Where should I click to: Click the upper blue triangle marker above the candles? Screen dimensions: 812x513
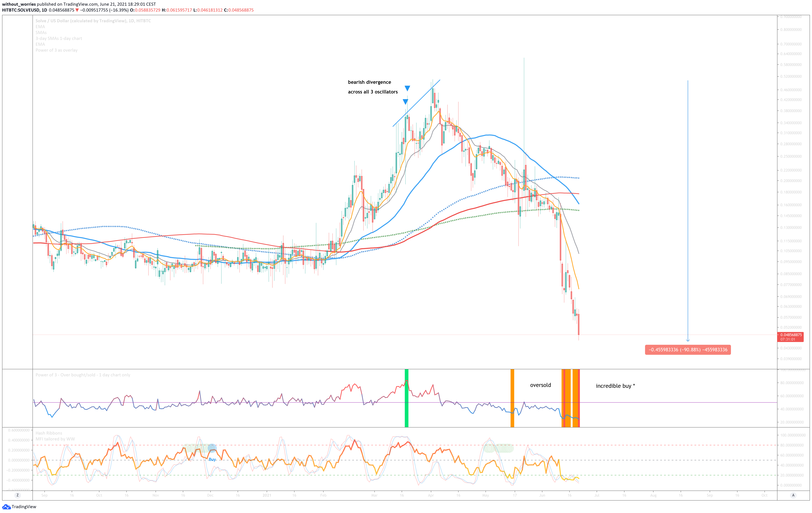407,88
